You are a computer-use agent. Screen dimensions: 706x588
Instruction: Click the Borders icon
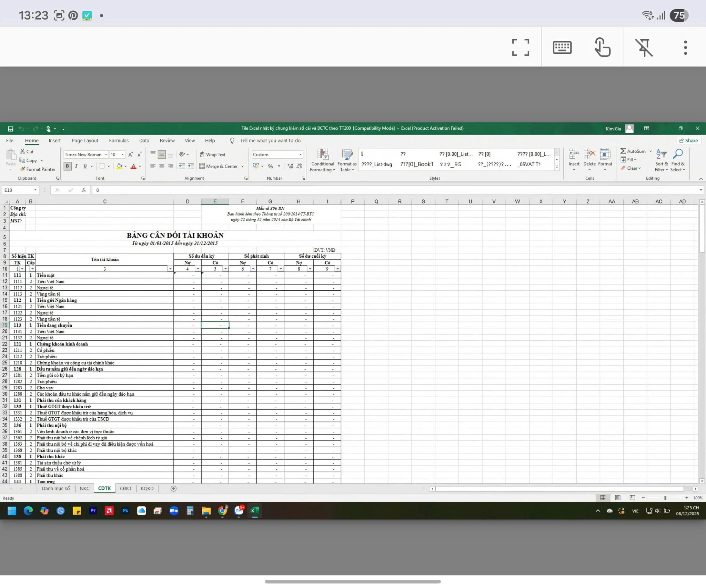(x=102, y=166)
